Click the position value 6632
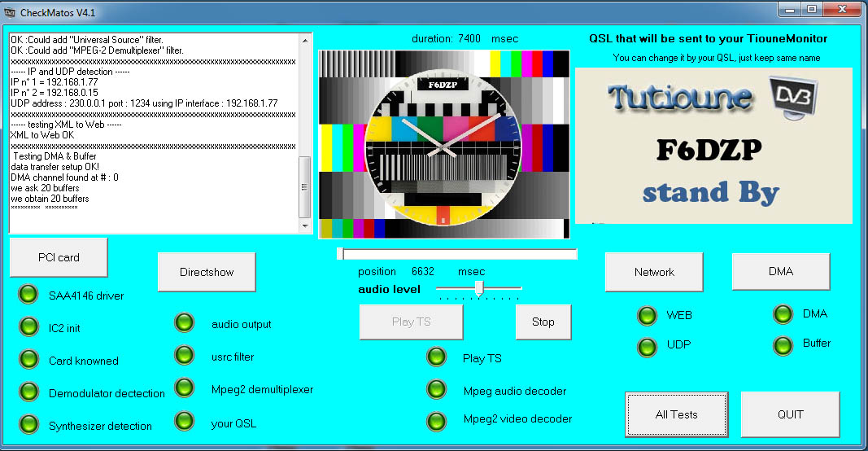 (x=423, y=271)
